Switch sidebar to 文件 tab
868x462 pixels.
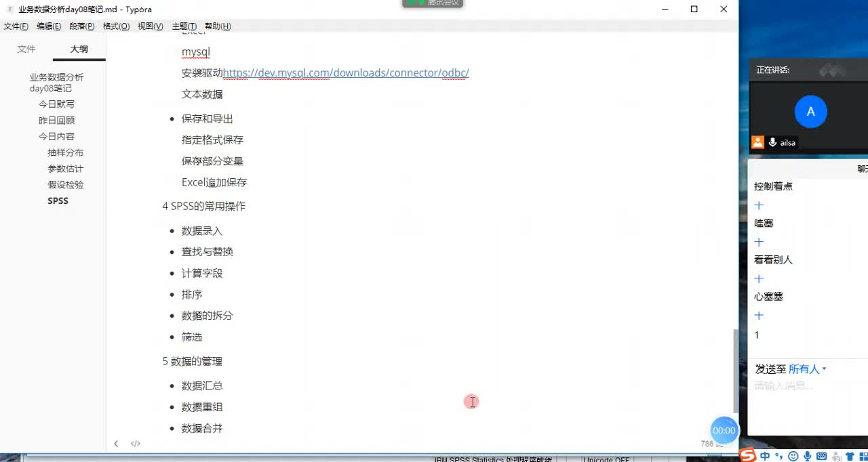tap(26, 49)
